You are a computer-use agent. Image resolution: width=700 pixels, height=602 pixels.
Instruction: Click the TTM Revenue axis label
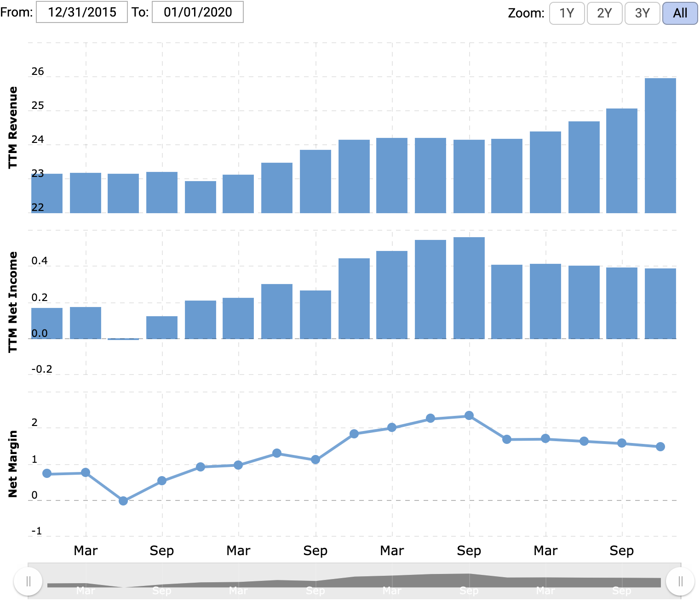[13, 127]
